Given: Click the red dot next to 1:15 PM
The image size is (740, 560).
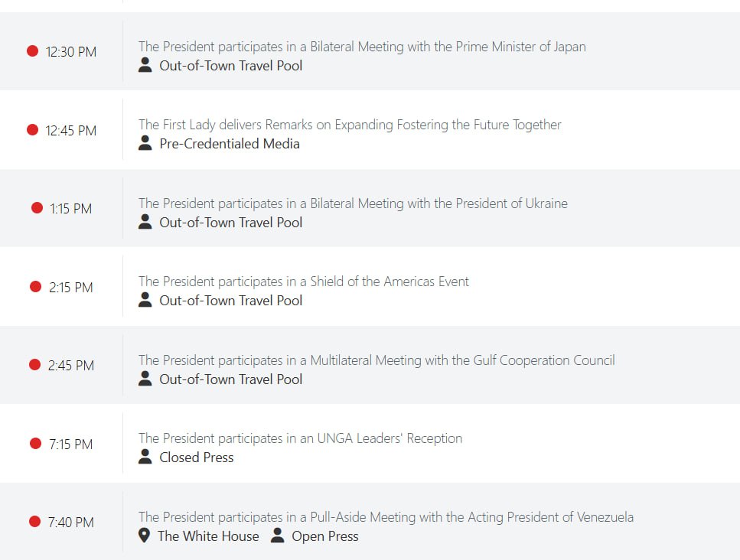Looking at the screenshot, I should pyautogui.click(x=37, y=208).
